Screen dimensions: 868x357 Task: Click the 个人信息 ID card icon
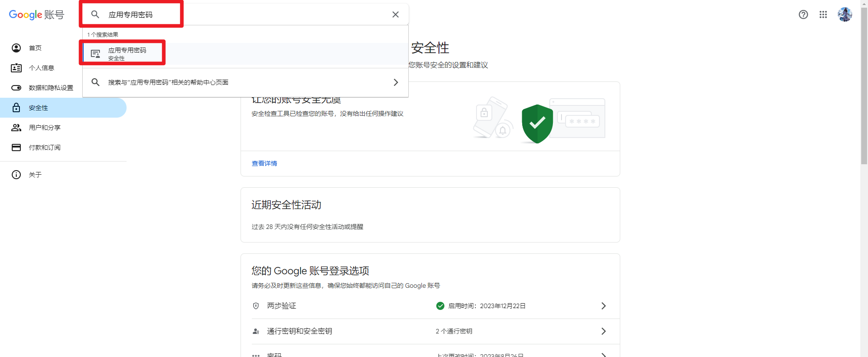pos(16,68)
